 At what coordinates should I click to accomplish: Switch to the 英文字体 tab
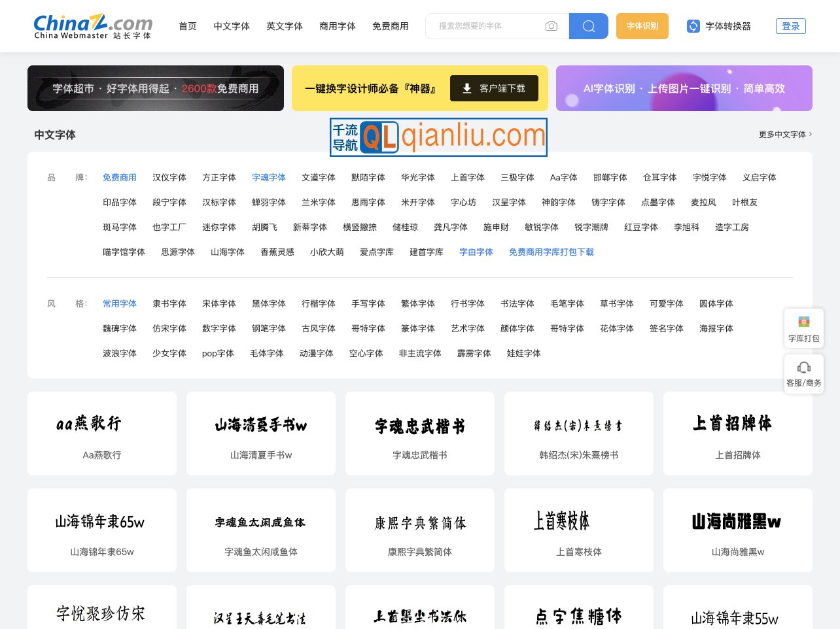click(x=285, y=26)
